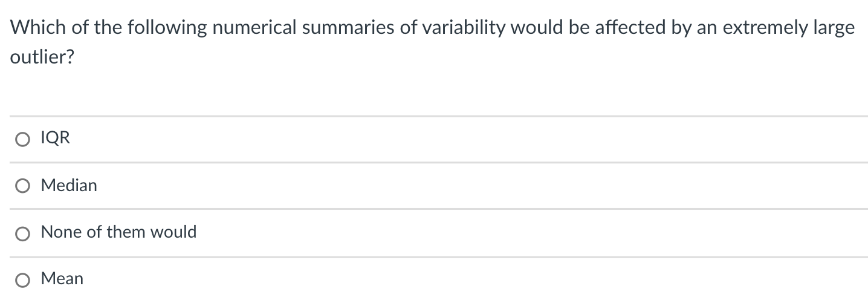868x306 pixels.
Task: Click the question text about numerical summaries
Action: click(x=432, y=44)
